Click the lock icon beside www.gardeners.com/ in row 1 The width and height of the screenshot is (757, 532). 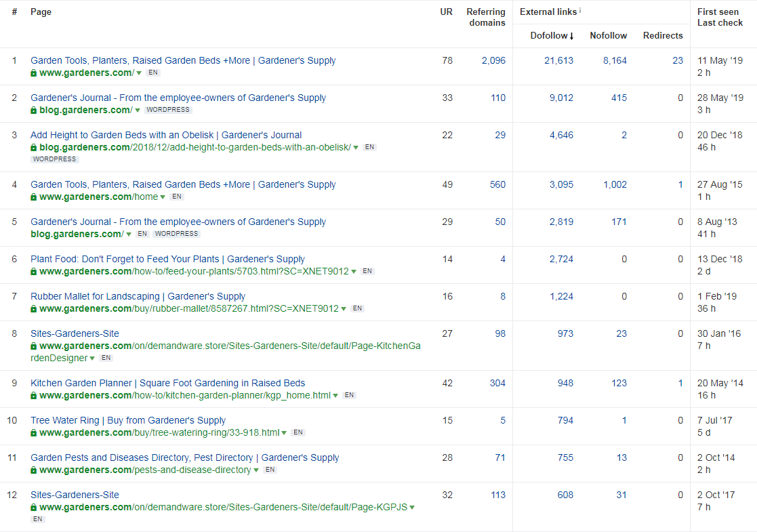click(33, 73)
